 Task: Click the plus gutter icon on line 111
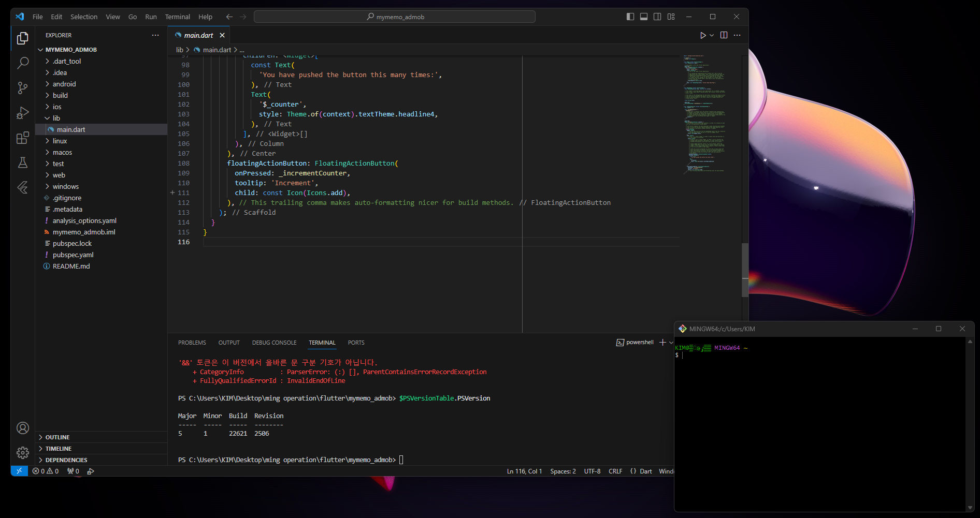[172, 193]
